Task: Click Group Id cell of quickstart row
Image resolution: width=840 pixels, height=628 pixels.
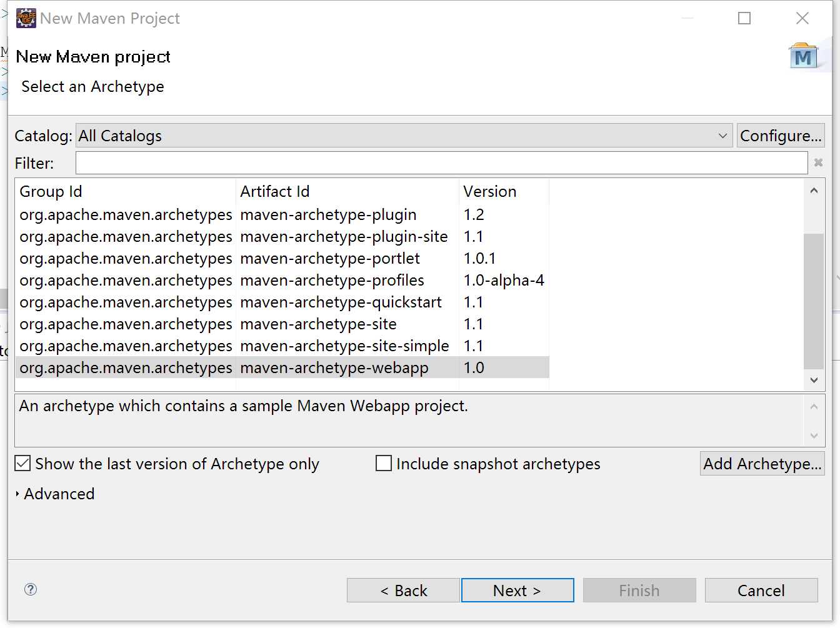Action: pyautogui.click(x=126, y=302)
